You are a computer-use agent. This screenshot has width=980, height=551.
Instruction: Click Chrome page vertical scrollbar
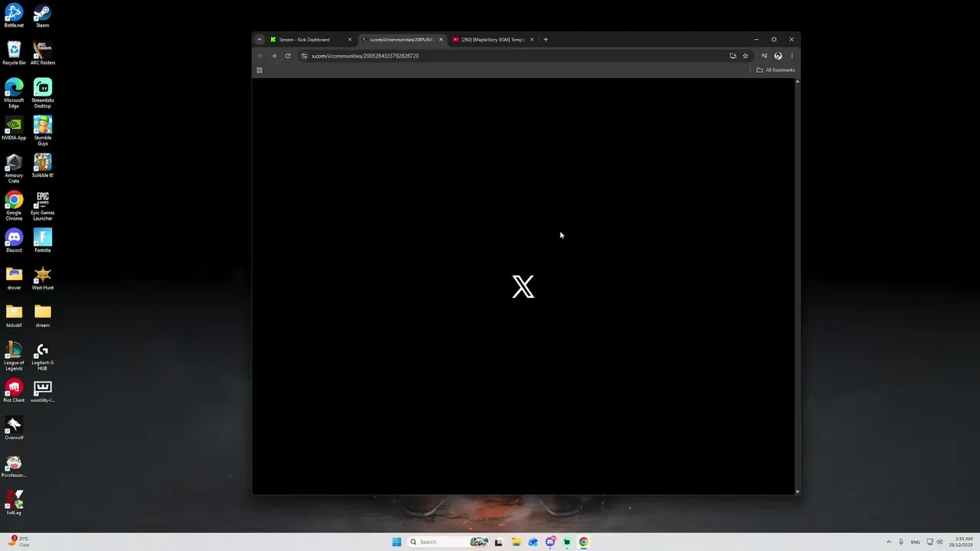[x=798, y=286]
